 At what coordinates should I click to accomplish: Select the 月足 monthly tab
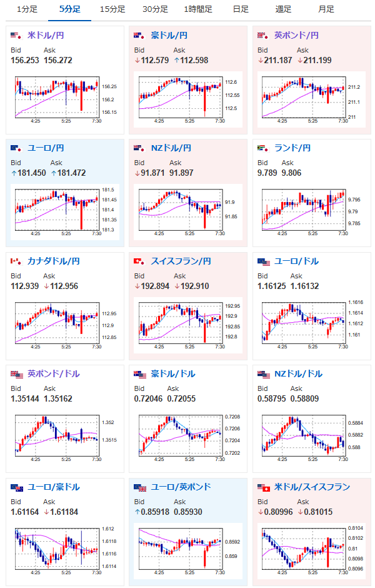point(326,9)
